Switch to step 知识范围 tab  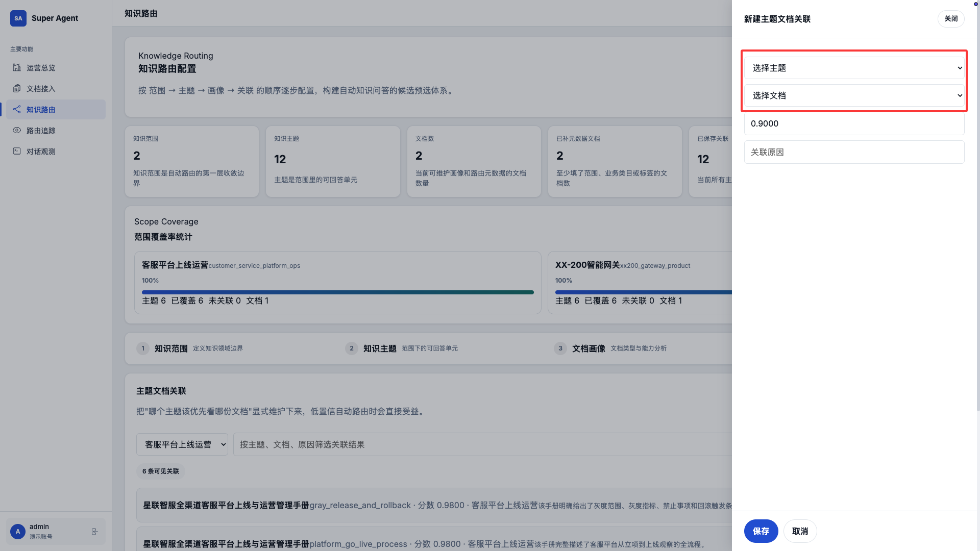coord(171,348)
